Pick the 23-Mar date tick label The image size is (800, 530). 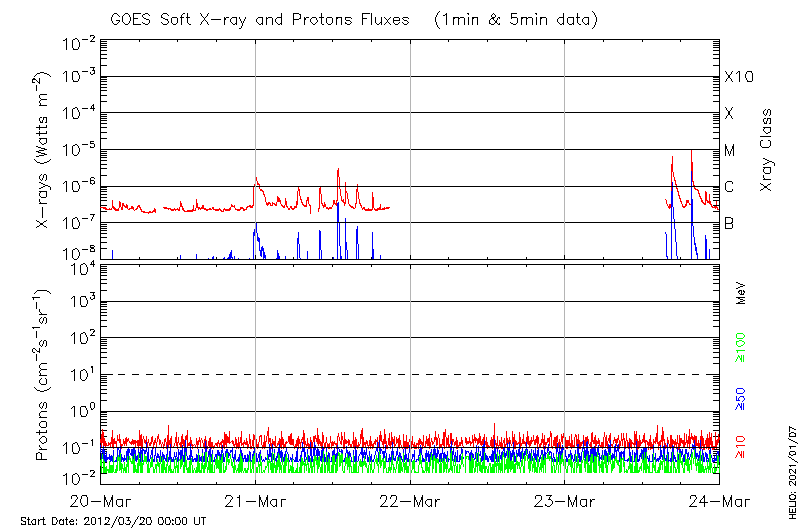(565, 501)
